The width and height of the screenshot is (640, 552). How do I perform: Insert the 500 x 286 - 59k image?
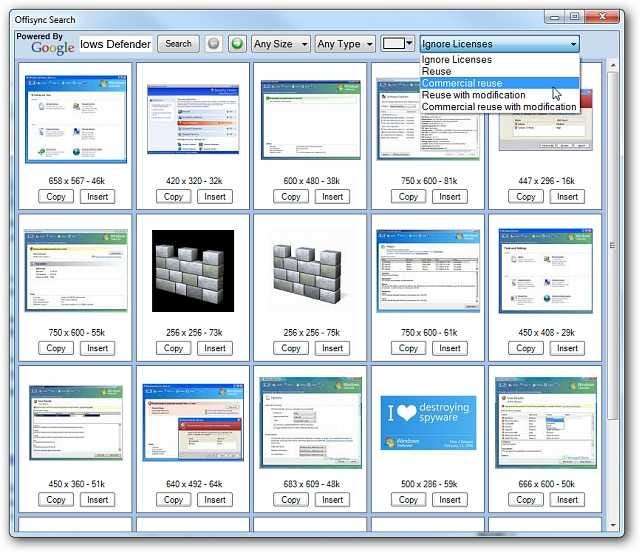coord(450,500)
